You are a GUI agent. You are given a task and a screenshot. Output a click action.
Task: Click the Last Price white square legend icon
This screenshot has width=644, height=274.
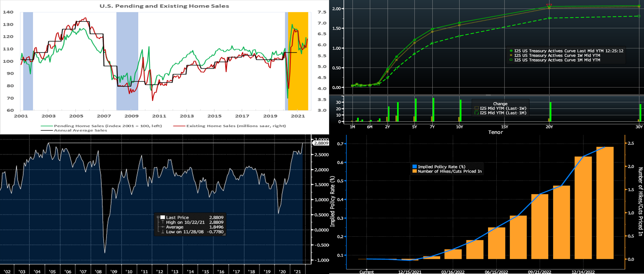[x=163, y=217]
